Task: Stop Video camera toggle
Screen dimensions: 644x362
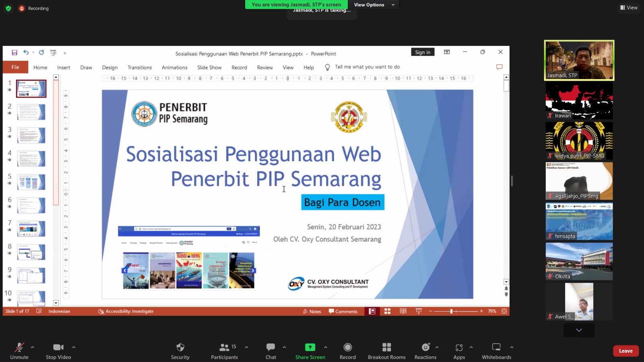Action: 58,351
